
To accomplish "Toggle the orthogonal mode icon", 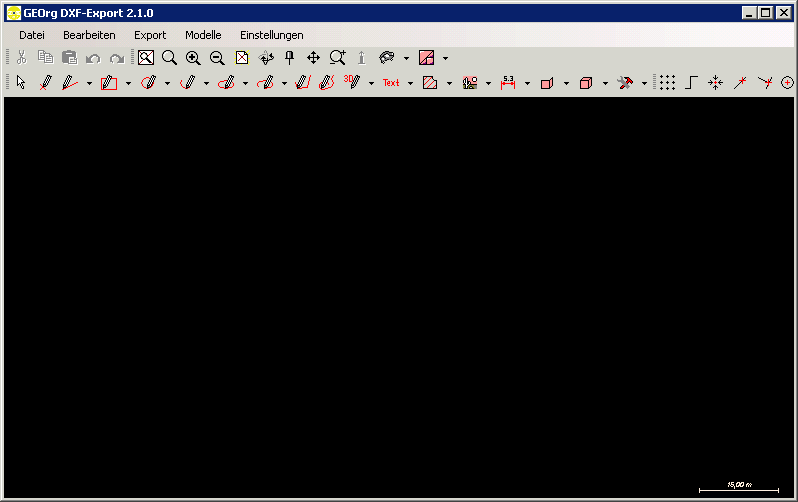I will pos(691,83).
